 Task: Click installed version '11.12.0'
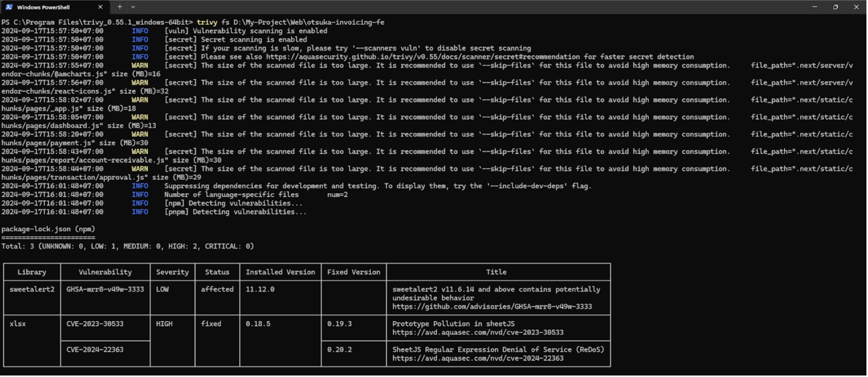260,290
